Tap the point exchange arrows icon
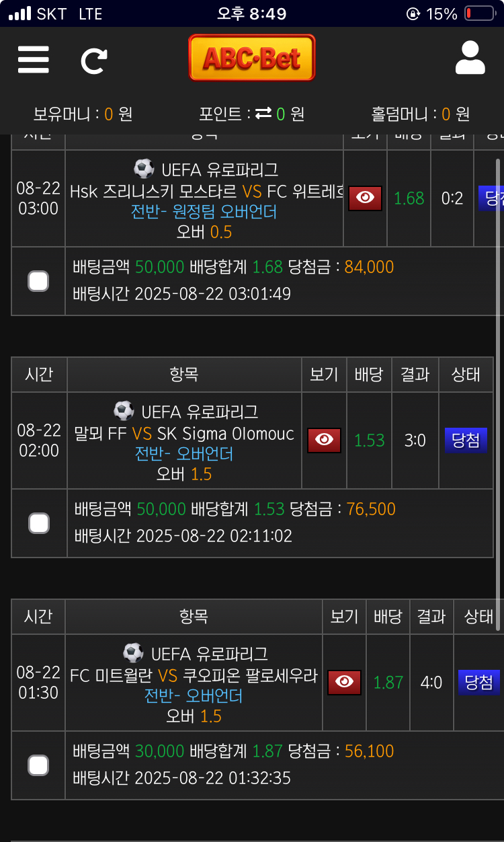Screen dimensions: 504x842 263,114
